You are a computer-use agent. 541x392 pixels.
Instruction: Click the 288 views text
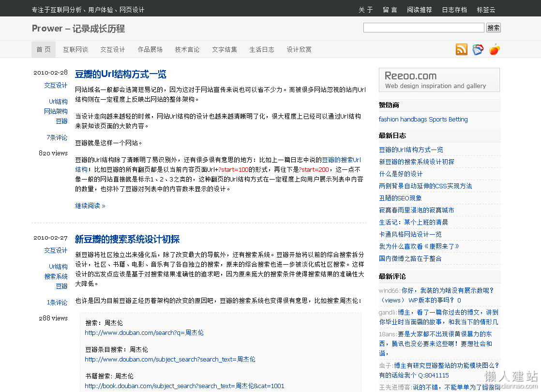(53, 318)
